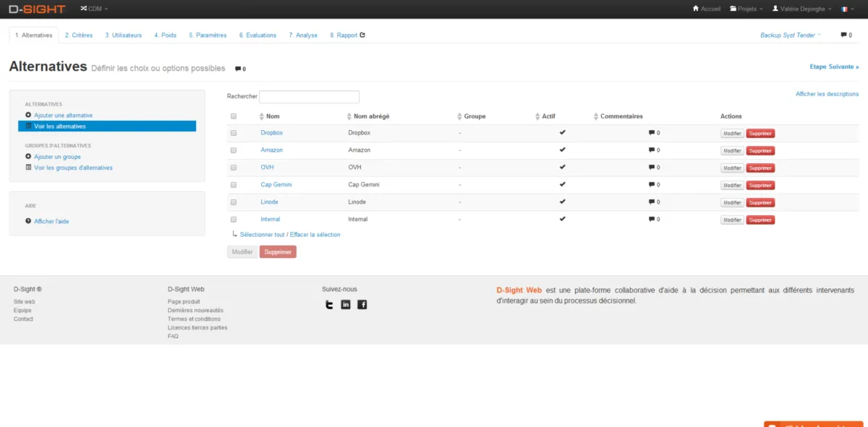Click Ajouter une alternative in sidebar
The image size is (868, 427).
point(63,115)
